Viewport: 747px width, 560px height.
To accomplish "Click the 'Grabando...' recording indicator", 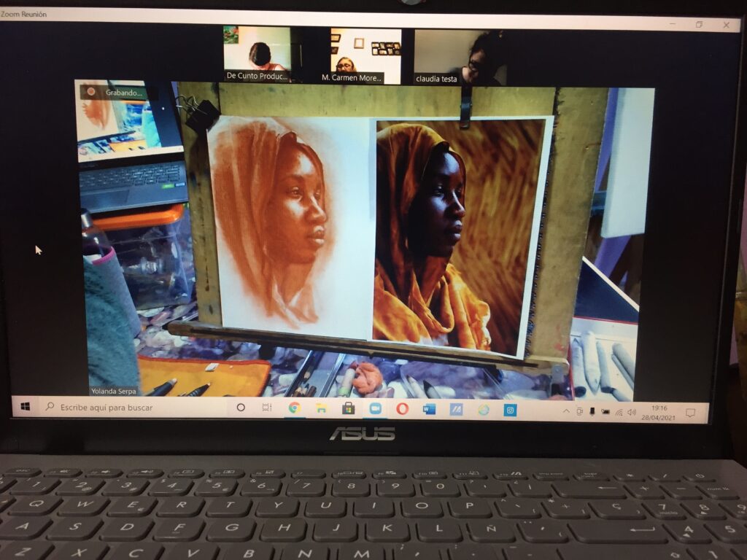I will coord(117,93).
